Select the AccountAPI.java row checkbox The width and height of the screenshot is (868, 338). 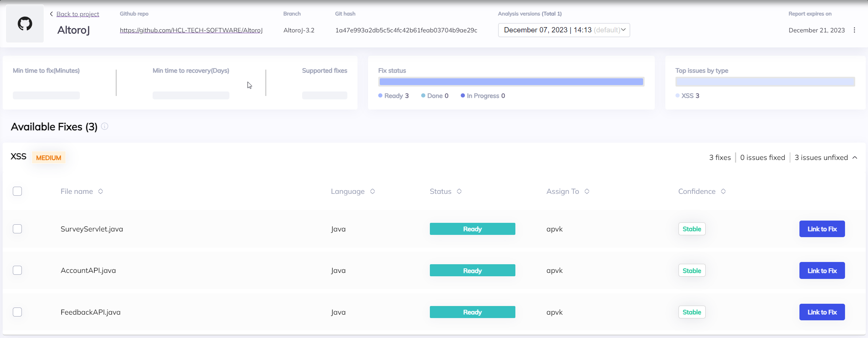pyautogui.click(x=17, y=270)
